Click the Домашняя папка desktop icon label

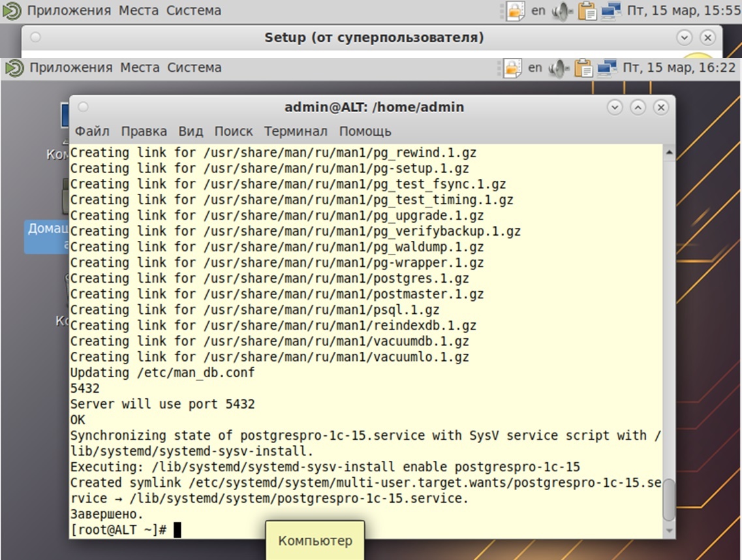point(48,236)
